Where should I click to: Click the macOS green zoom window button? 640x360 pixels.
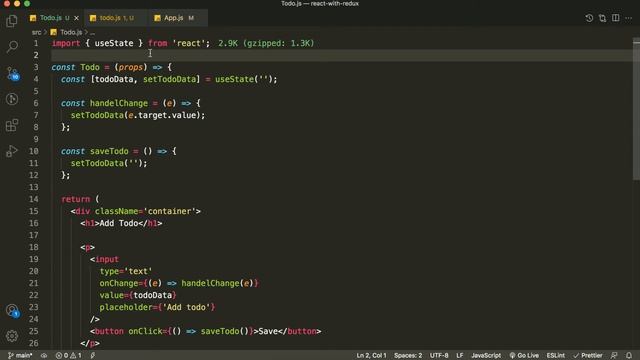pos(27,3)
